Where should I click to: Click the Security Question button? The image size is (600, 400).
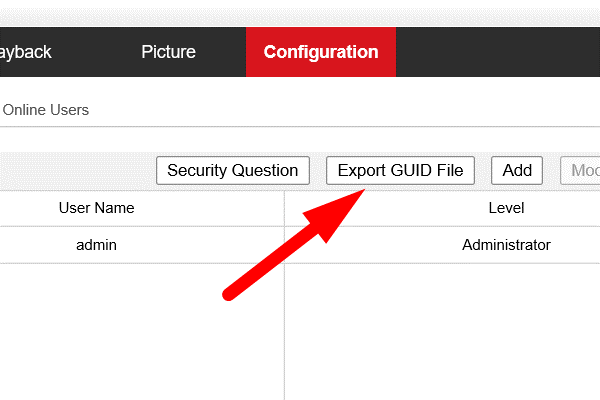(x=233, y=170)
